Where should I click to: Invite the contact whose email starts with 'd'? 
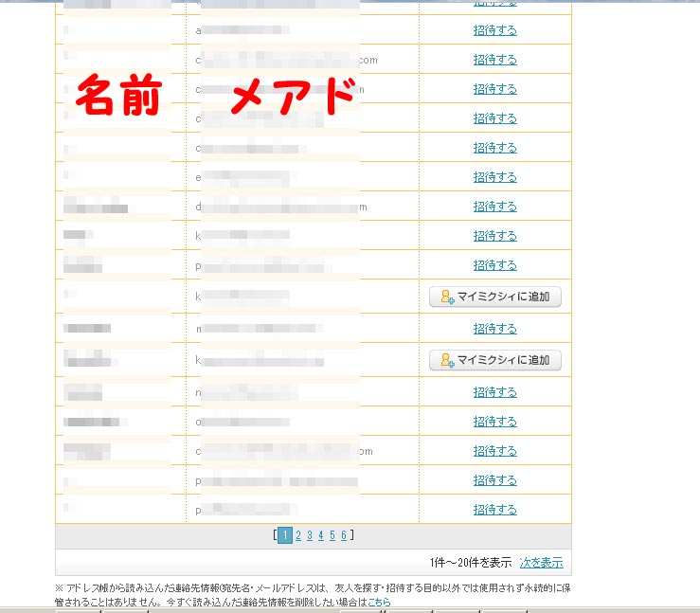point(494,207)
